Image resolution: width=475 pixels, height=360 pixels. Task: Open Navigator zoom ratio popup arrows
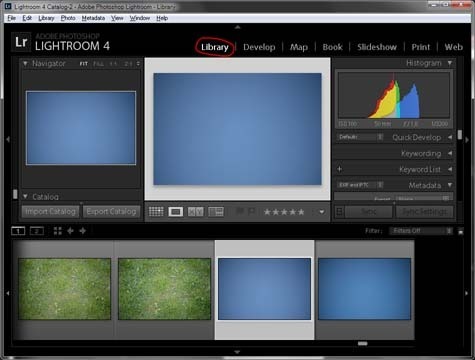point(138,63)
